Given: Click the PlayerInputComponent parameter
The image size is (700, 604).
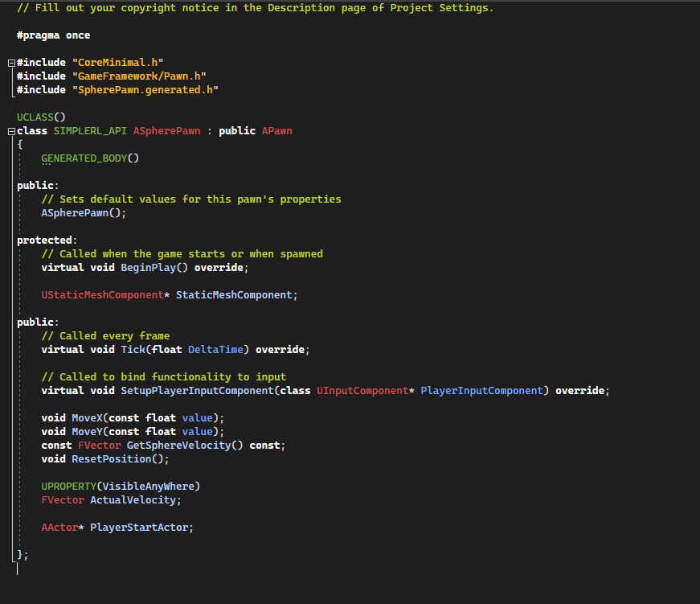Looking at the screenshot, I should [481, 390].
